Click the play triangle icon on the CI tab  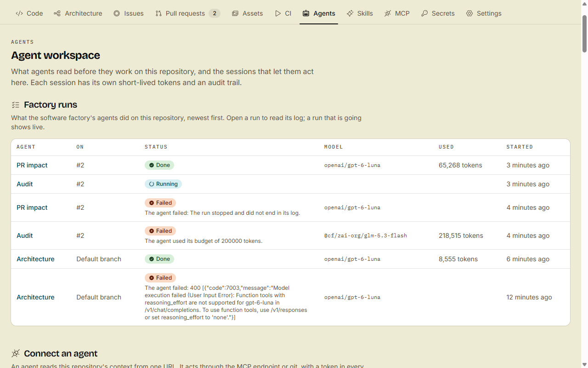278,13
